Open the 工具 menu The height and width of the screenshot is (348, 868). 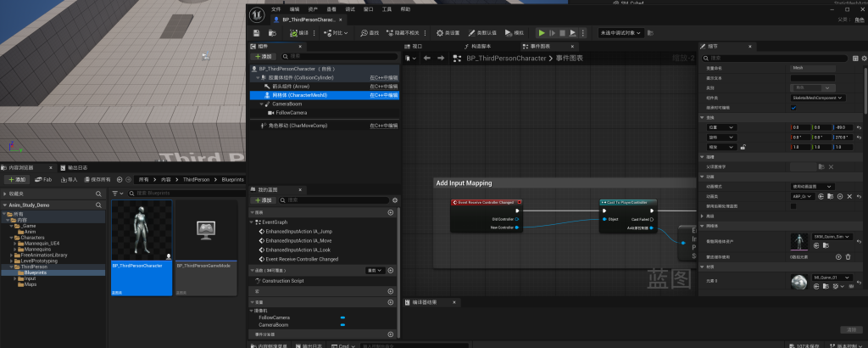click(387, 9)
